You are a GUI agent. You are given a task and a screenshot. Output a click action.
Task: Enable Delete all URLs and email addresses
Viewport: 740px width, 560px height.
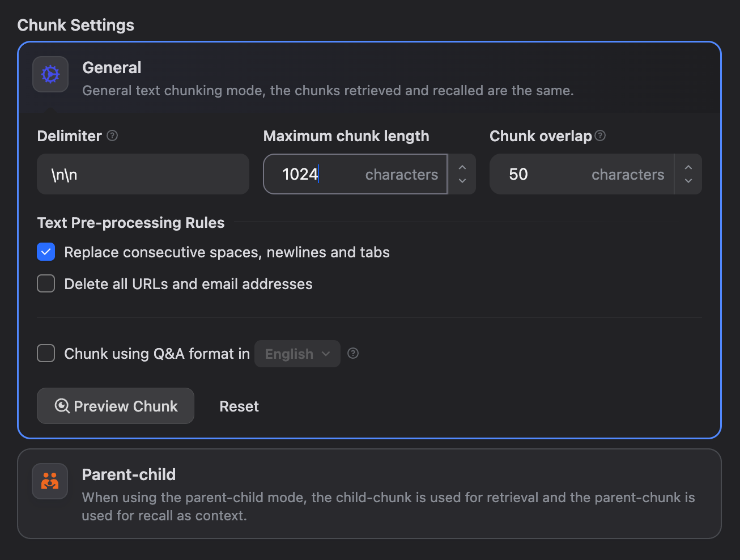point(46,283)
